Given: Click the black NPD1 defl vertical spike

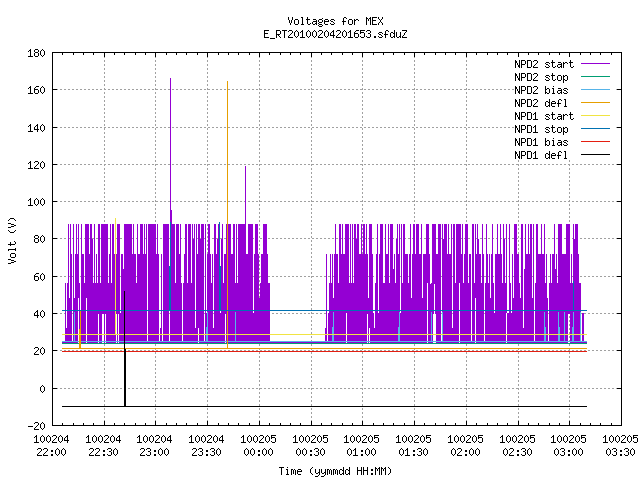Looking at the screenshot, I should (125, 349).
